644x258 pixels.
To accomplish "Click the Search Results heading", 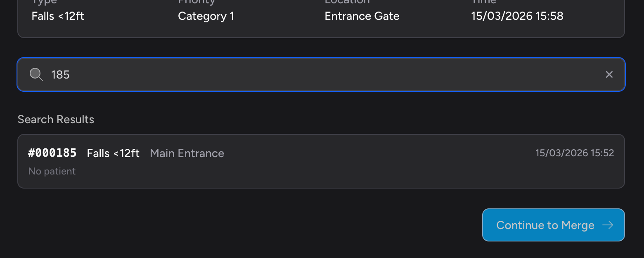I will tap(56, 119).
